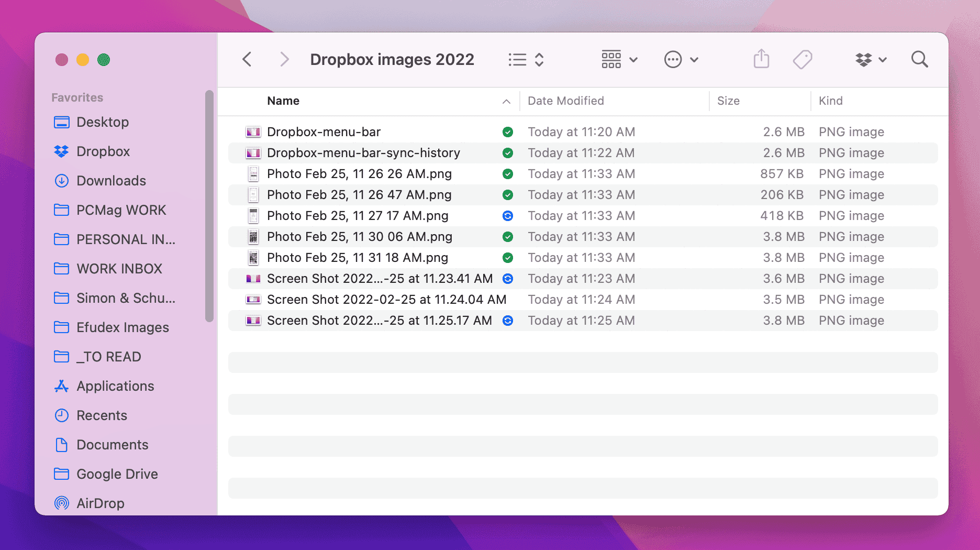Click the sync badge on Screen Shot 2022 at 11.25.17 AM
Viewport: 980px width, 550px height.
coord(507,320)
